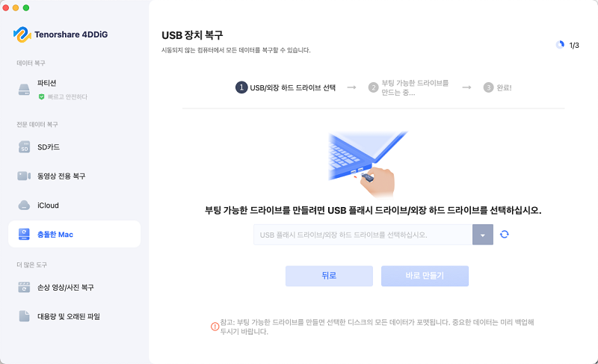Click the 손상 영상/사진 복구 icon
598x364 pixels.
24,287
